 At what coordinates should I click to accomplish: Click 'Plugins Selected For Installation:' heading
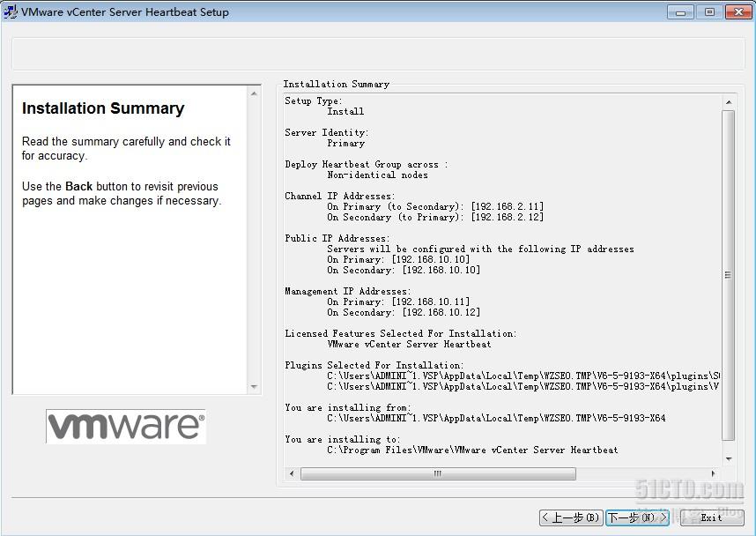(x=374, y=366)
